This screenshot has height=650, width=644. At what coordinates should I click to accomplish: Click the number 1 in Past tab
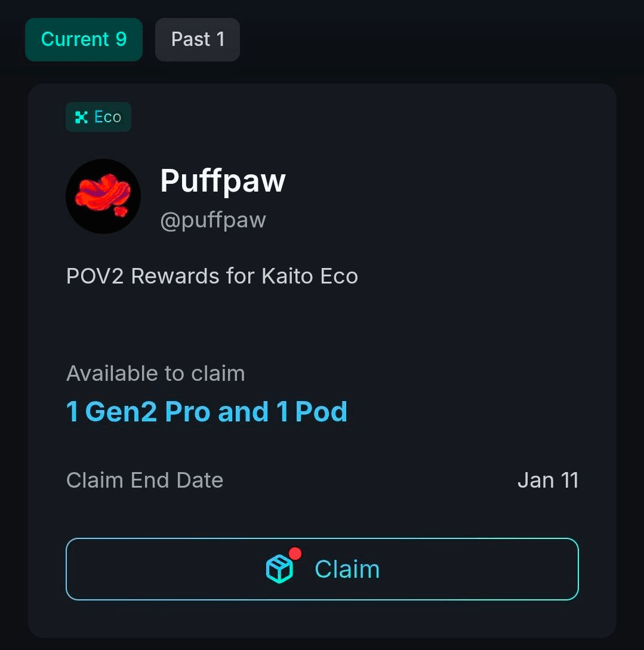pos(220,39)
